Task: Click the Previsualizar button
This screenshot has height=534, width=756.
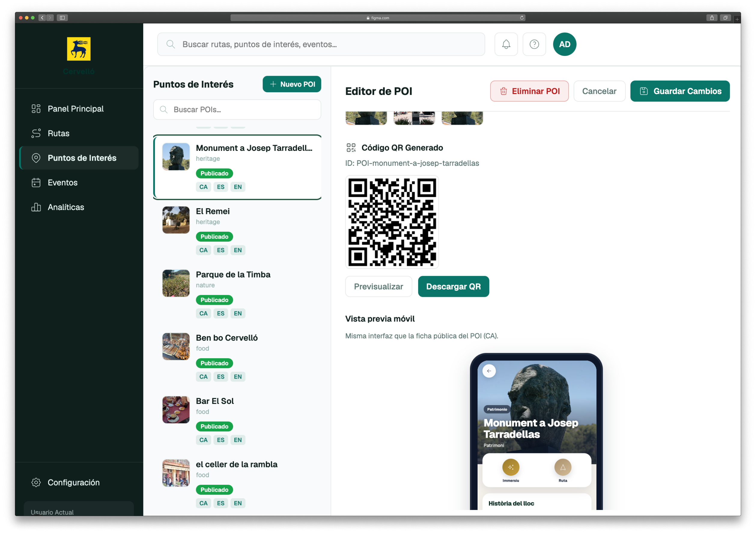Action: click(x=378, y=286)
